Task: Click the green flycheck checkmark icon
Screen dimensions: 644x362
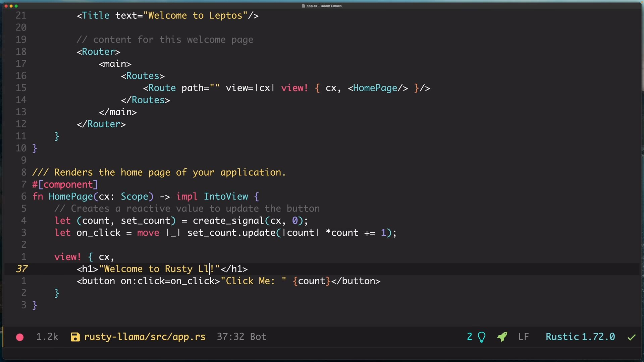Action: point(632,337)
